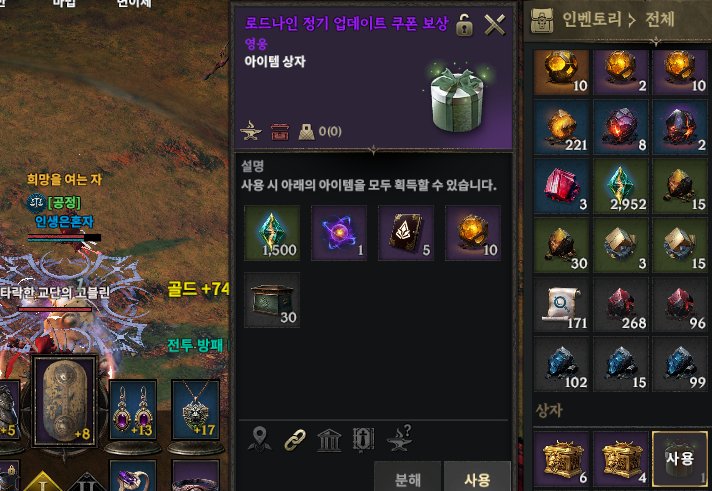Select the dark chest reward with 30
Image resolution: width=712 pixels, height=491 pixels.
(x=272, y=300)
